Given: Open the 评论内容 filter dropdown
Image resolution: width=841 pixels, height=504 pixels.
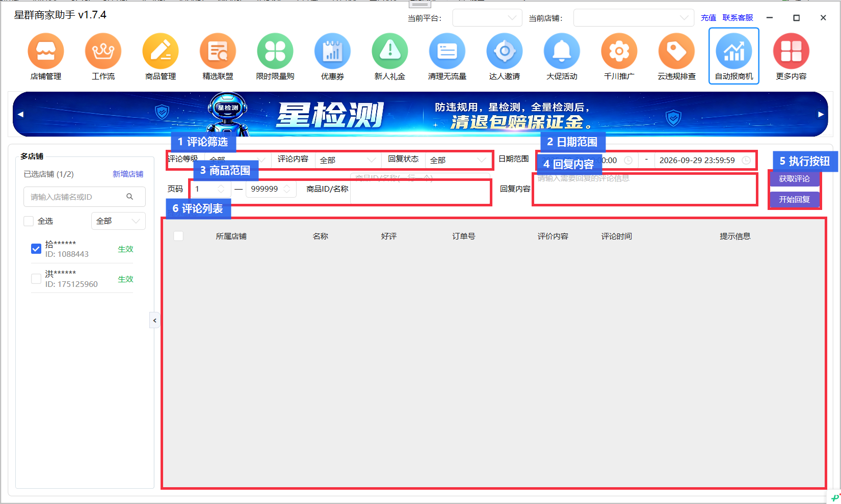Looking at the screenshot, I should pos(348,160).
